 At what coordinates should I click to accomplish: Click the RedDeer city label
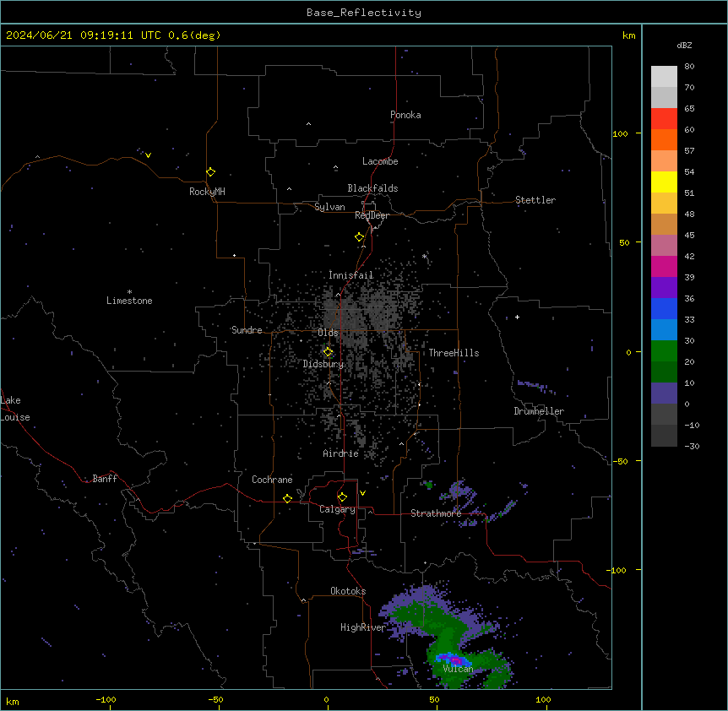coord(372,215)
